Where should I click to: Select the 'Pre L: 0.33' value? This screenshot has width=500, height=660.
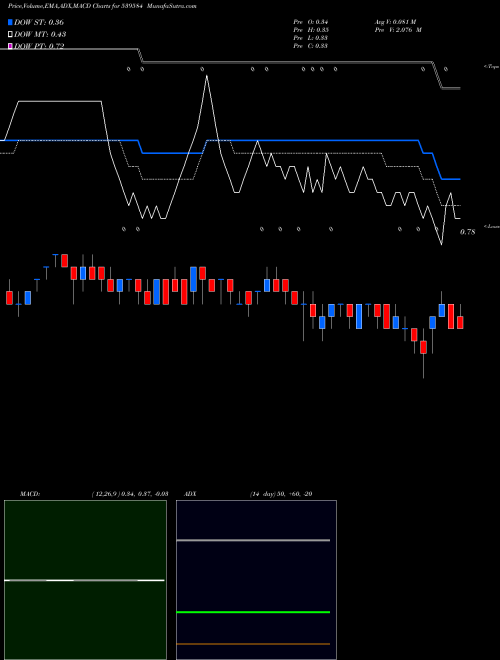[x=311, y=38]
